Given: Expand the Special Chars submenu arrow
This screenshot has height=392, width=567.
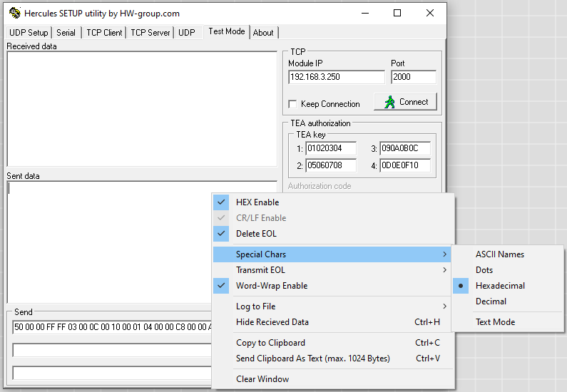Looking at the screenshot, I should [x=445, y=254].
